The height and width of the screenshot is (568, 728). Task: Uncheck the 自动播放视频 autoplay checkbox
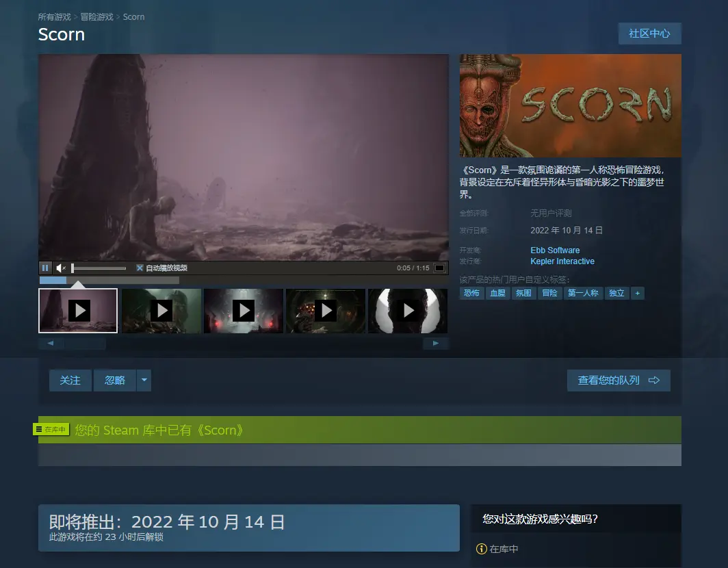140,268
